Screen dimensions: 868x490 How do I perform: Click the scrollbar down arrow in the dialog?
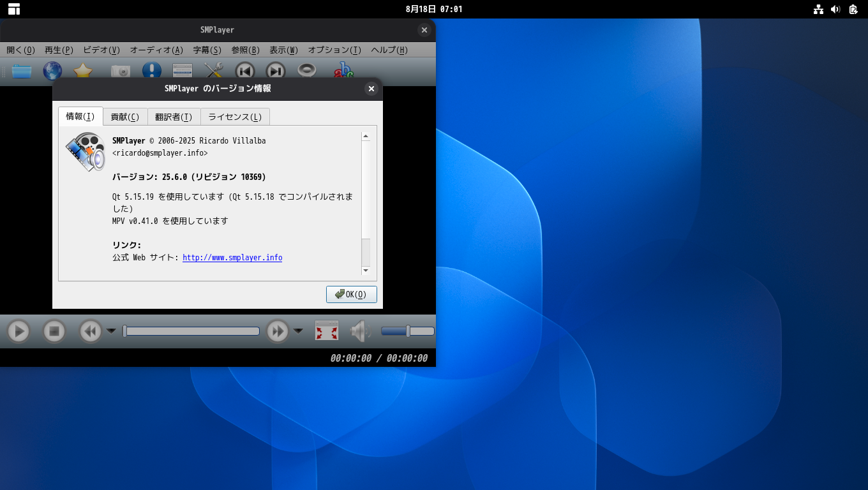click(x=366, y=271)
